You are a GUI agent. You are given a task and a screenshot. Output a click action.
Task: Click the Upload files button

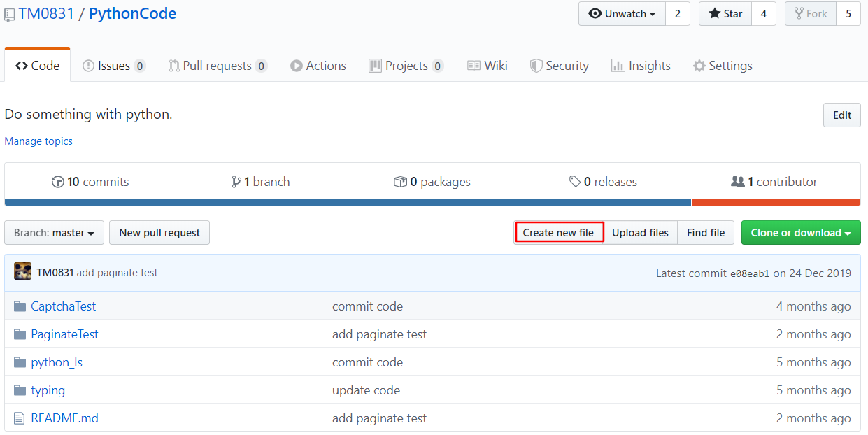(x=640, y=233)
